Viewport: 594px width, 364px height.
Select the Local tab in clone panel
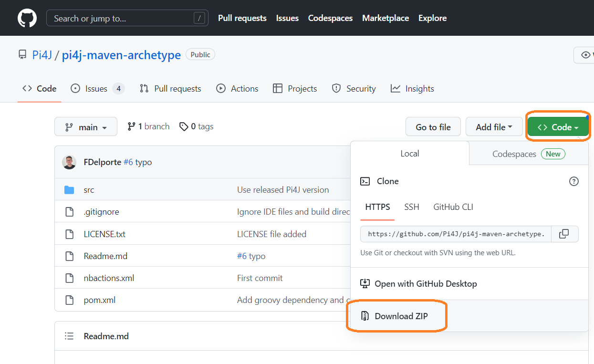tap(410, 154)
